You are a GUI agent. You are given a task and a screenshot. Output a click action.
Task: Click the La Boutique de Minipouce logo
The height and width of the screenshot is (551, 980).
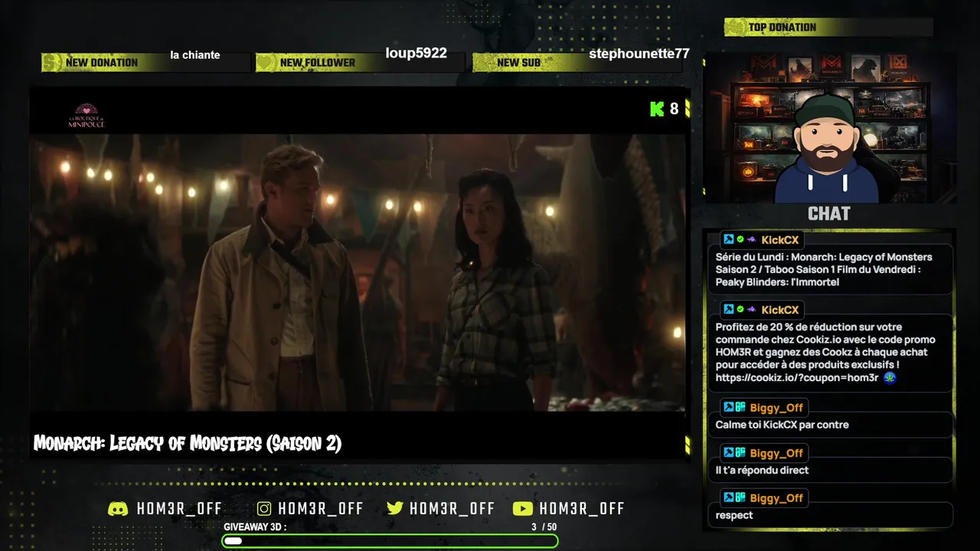(x=87, y=116)
